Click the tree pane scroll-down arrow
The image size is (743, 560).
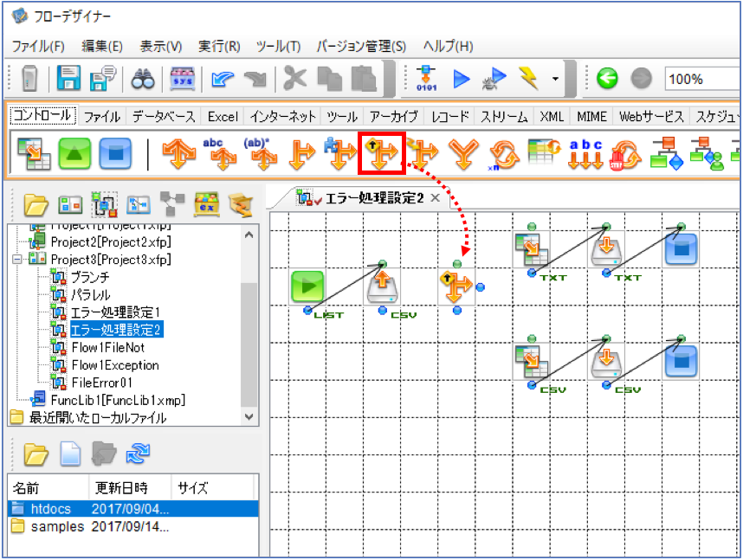(249, 417)
